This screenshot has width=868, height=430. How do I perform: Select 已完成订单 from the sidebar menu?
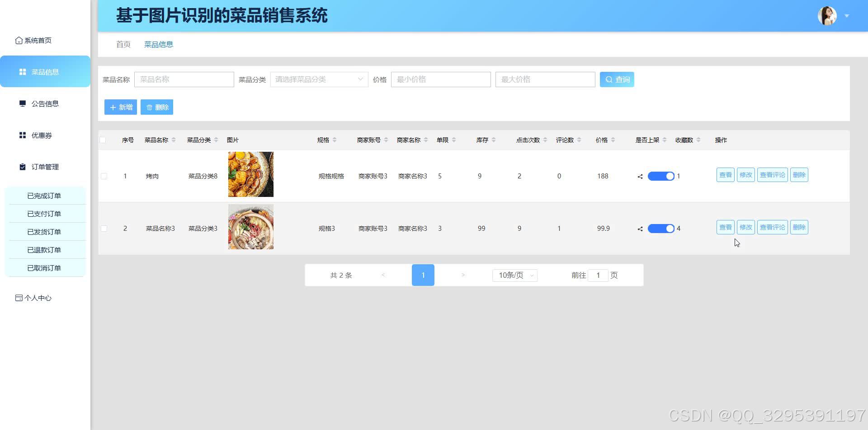tap(44, 195)
